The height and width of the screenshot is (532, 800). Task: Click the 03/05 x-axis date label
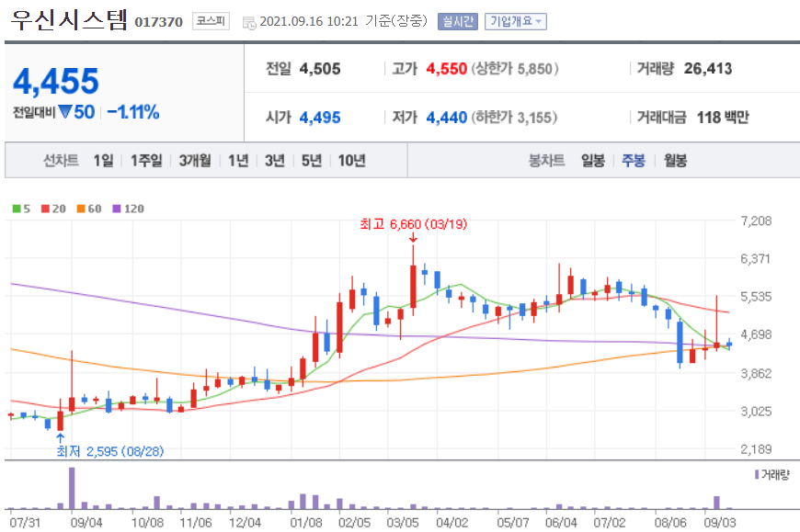tap(403, 522)
